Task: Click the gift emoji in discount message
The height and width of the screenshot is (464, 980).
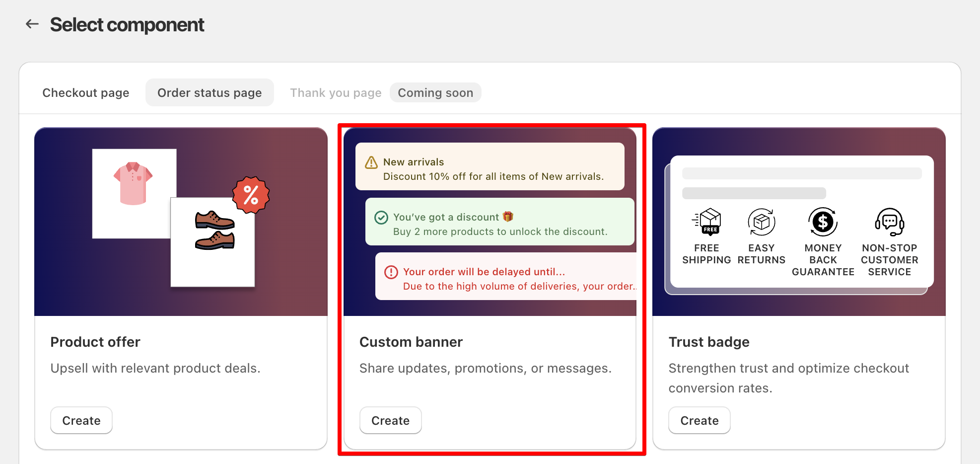Action: [508, 217]
